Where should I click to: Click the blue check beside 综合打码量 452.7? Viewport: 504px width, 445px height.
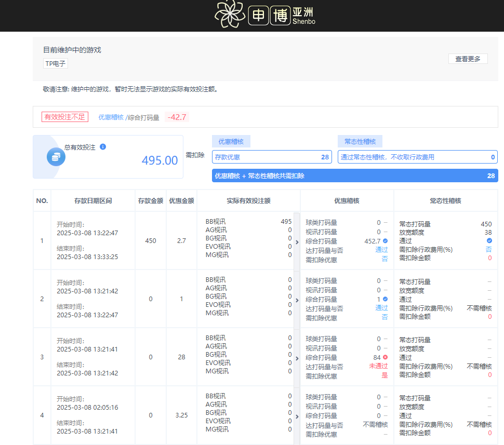tap(385, 241)
